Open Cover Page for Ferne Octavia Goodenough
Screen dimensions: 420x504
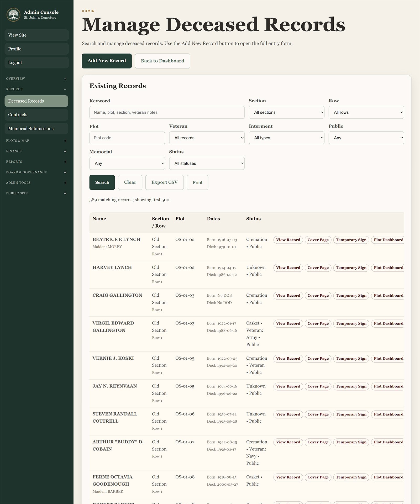(x=318, y=477)
